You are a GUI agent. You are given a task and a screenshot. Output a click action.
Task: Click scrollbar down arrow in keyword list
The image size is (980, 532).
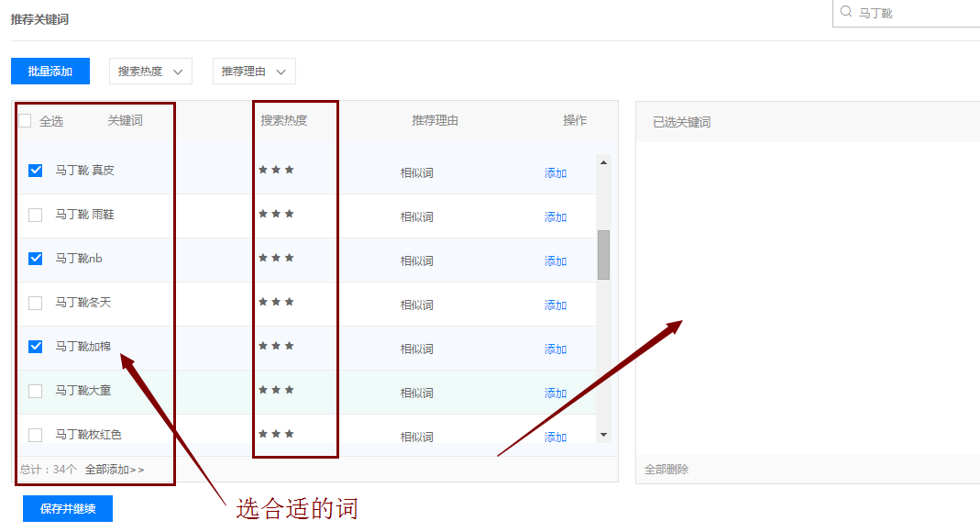coord(603,434)
